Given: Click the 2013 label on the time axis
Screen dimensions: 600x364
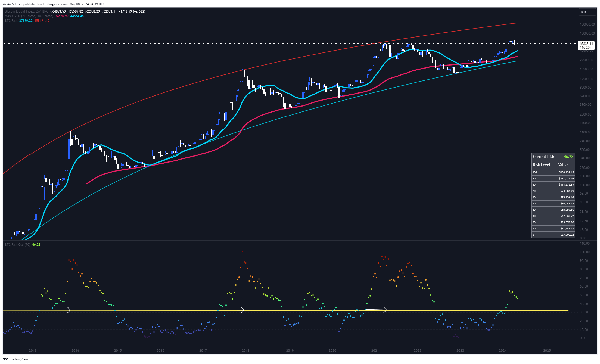Looking at the screenshot, I should click(33, 351).
